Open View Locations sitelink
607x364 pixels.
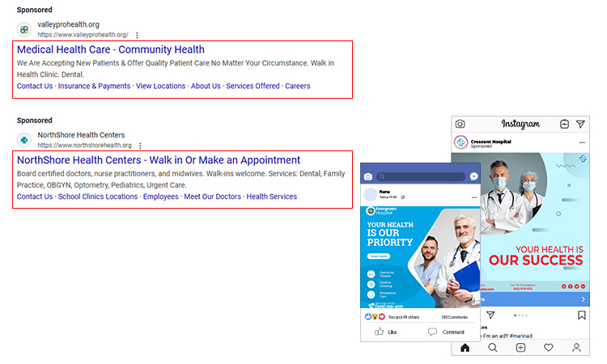click(161, 86)
